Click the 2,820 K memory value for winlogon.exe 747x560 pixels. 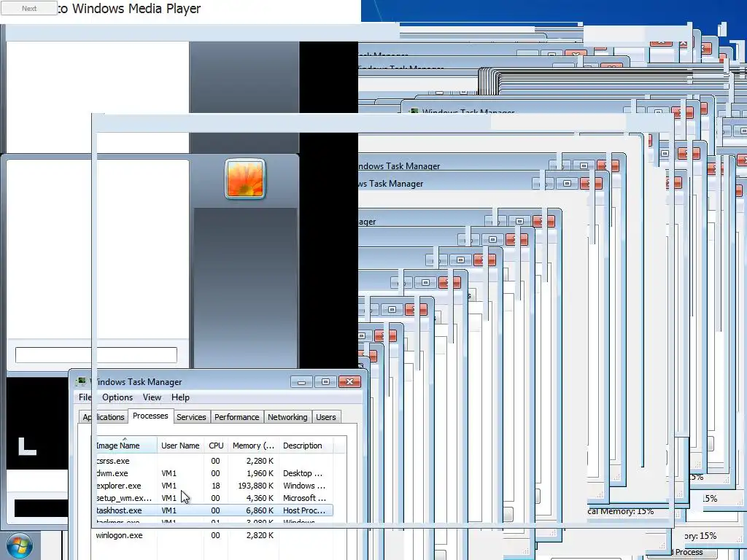click(x=260, y=535)
